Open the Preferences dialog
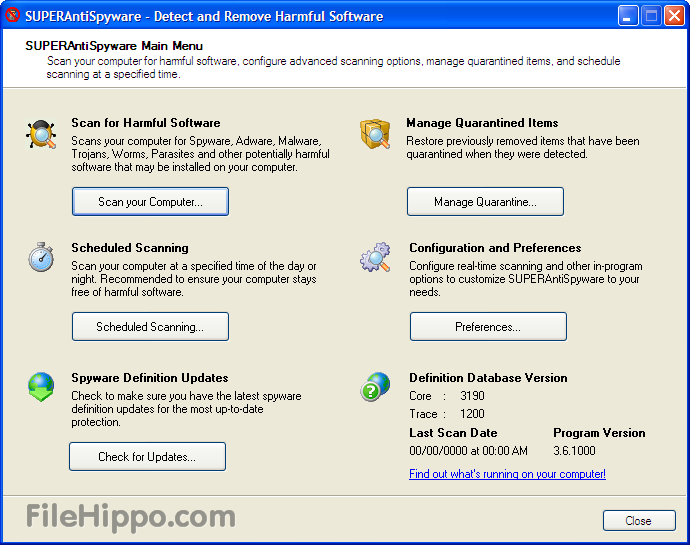690x545 pixels. [x=488, y=327]
